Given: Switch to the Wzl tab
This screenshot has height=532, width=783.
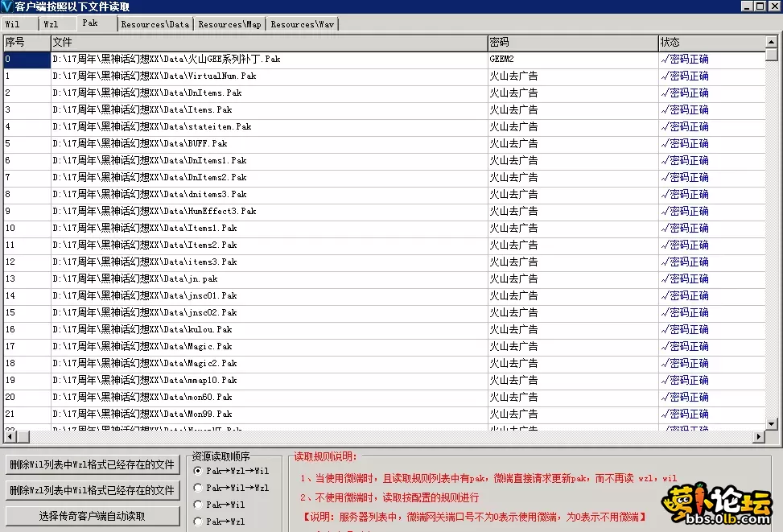Looking at the screenshot, I should click(x=57, y=24).
